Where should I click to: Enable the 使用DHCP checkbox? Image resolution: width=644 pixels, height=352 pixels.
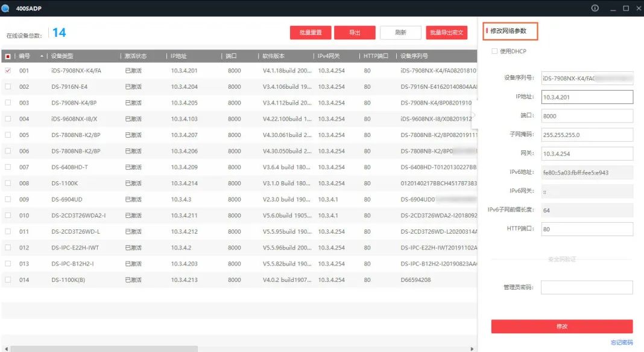(x=495, y=51)
